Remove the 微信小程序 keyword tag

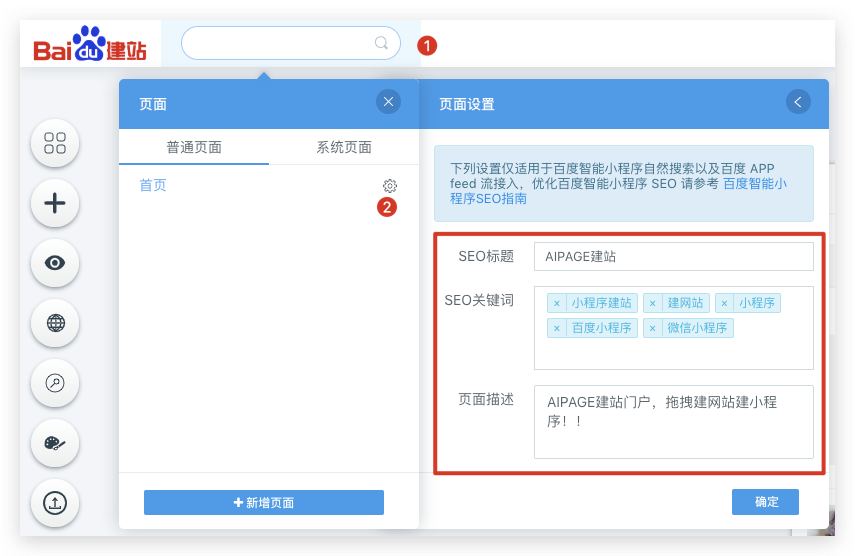click(x=653, y=328)
